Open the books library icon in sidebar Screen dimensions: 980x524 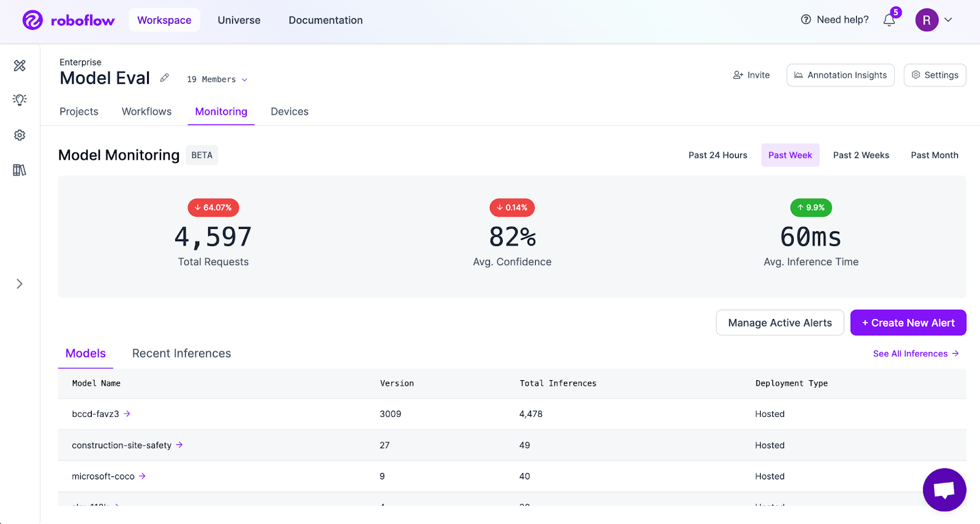pyautogui.click(x=20, y=170)
